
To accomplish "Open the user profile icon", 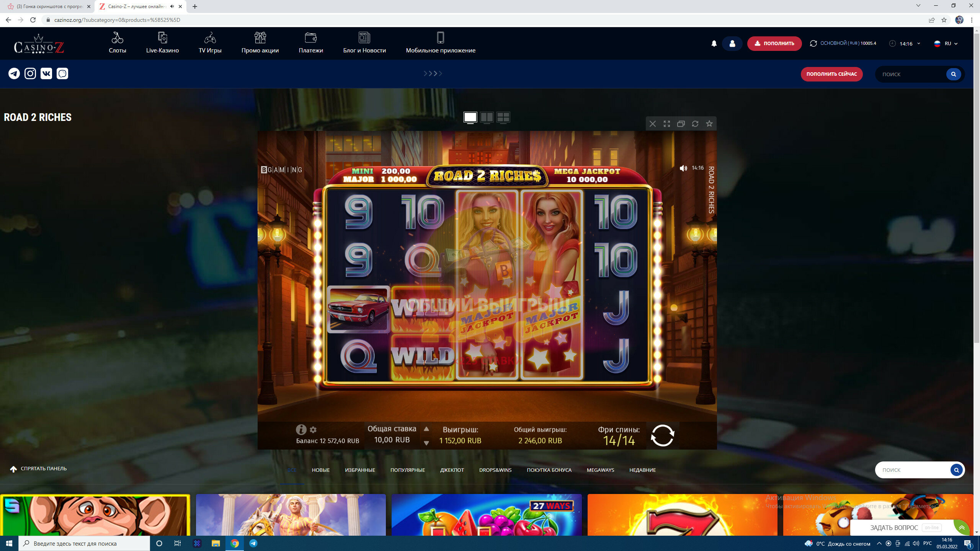I will coord(732,44).
